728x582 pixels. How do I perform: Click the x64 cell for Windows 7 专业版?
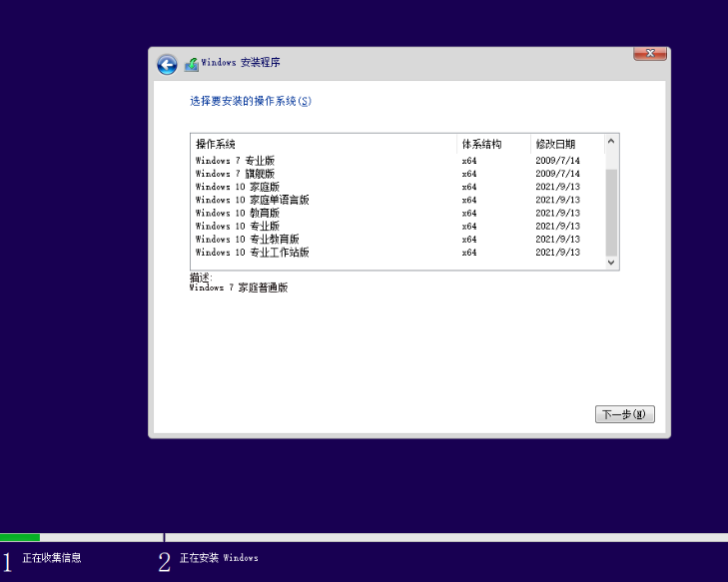(469, 161)
